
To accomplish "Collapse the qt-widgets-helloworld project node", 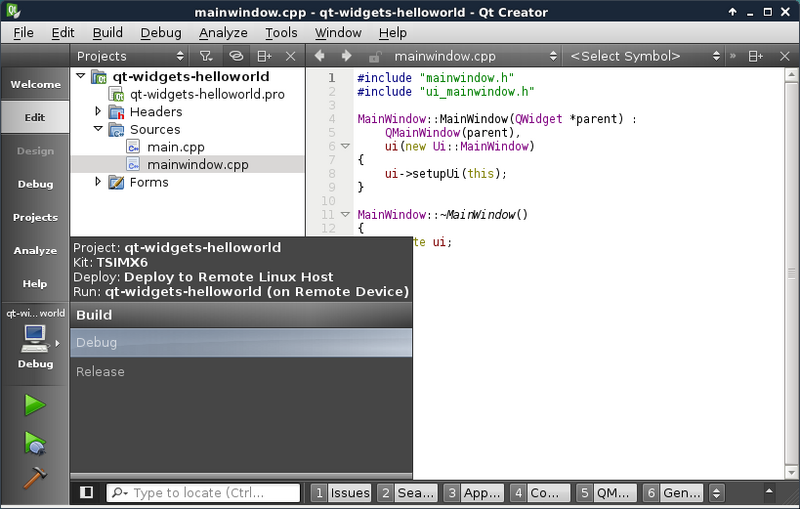I will [x=81, y=76].
